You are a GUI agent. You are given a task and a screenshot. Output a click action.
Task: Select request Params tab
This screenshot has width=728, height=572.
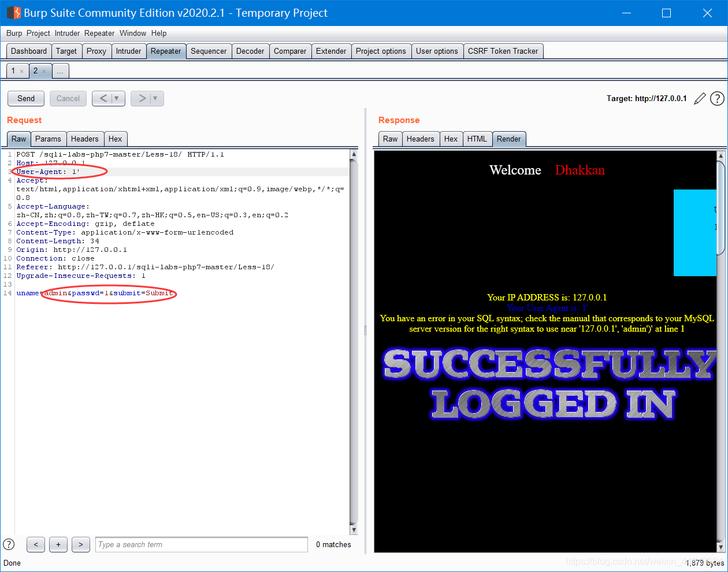tap(48, 139)
